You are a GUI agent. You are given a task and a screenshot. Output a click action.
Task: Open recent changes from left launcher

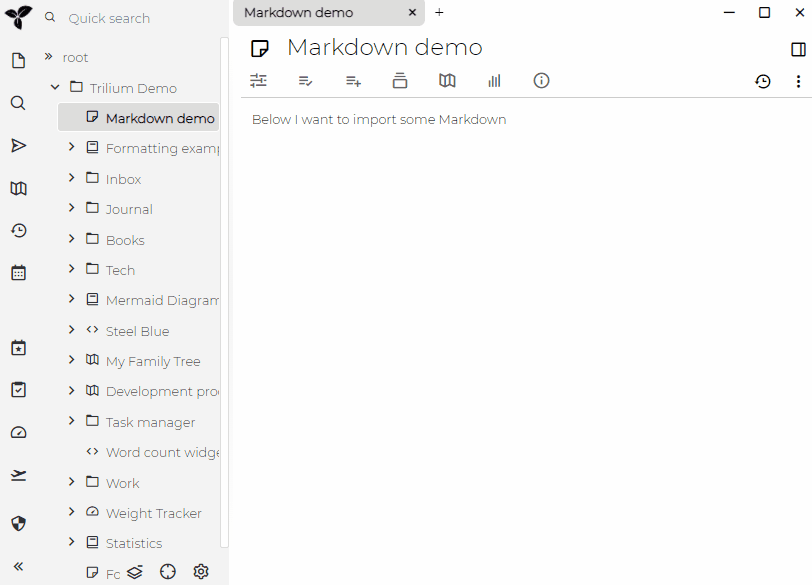[18, 231]
